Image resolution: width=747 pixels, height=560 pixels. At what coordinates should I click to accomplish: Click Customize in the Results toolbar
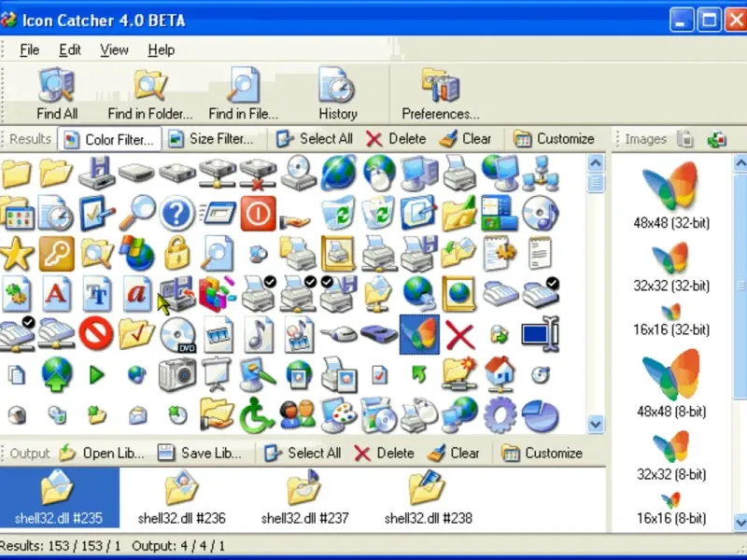[554, 139]
